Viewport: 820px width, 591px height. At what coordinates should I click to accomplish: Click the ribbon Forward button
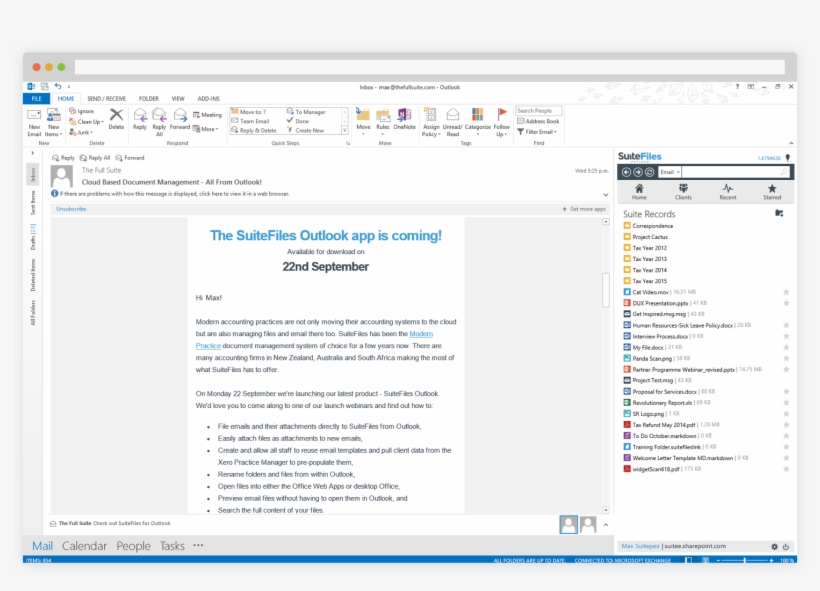pos(179,119)
